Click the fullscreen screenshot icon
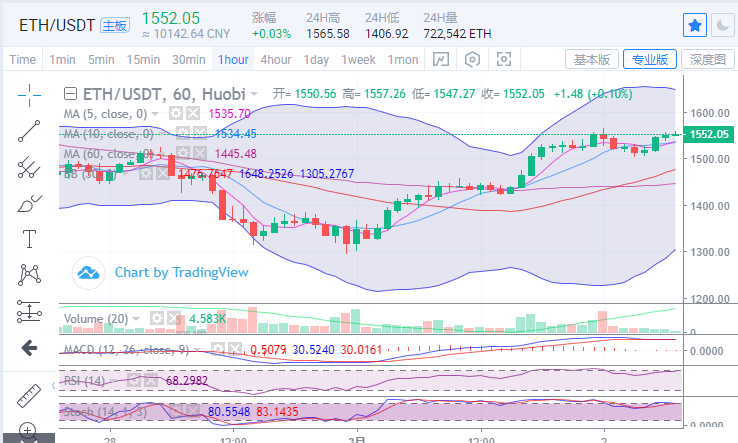The width and height of the screenshot is (738, 443). (504, 59)
